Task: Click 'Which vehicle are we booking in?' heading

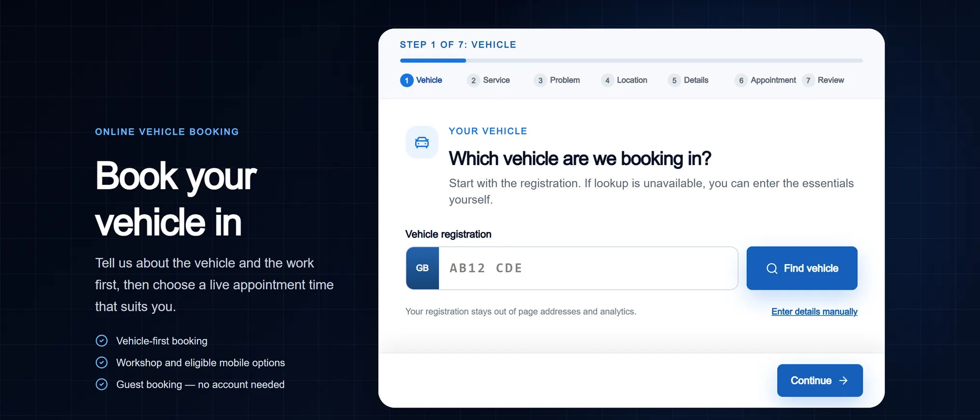Action: (x=580, y=159)
